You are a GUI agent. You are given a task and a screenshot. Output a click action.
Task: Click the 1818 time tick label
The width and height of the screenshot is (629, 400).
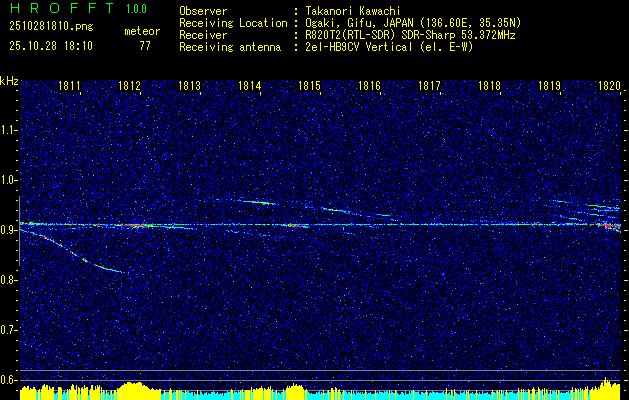[489, 87]
